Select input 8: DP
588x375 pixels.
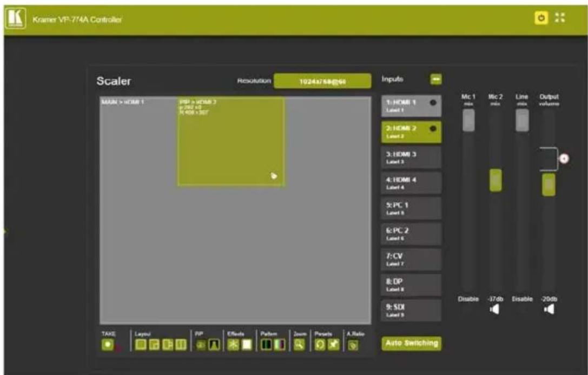tap(411, 285)
